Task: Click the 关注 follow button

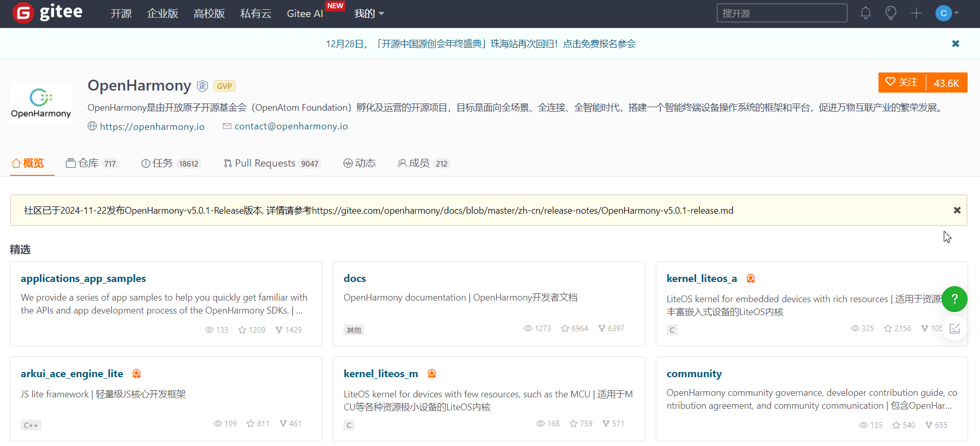Action: coord(902,82)
